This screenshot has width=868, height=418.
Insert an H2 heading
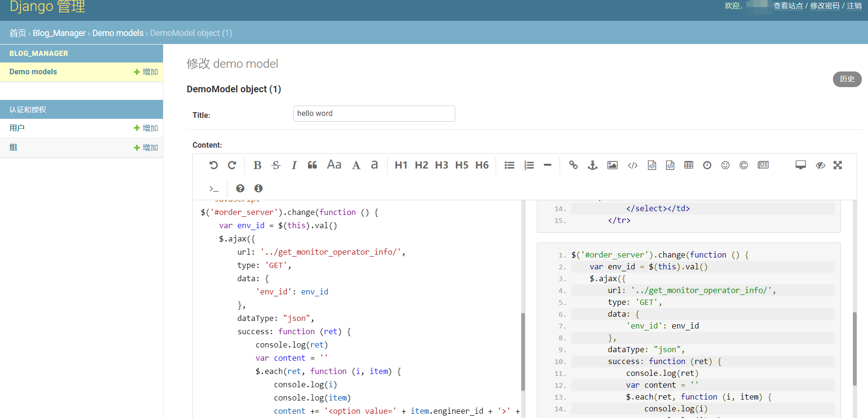click(x=421, y=165)
